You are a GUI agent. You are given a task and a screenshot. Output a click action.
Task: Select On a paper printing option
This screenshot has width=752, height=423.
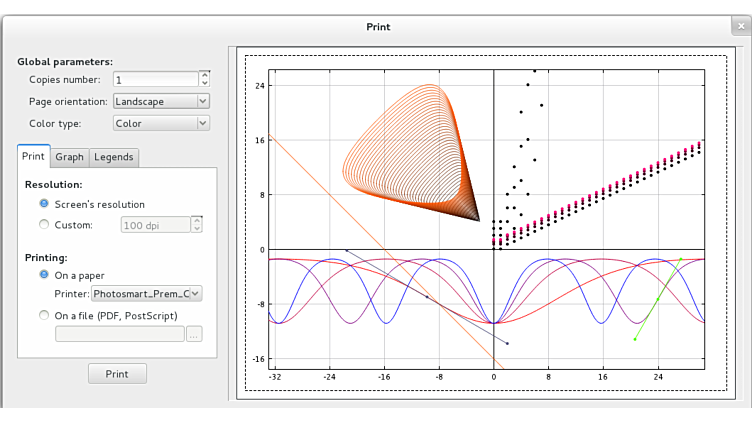43,275
